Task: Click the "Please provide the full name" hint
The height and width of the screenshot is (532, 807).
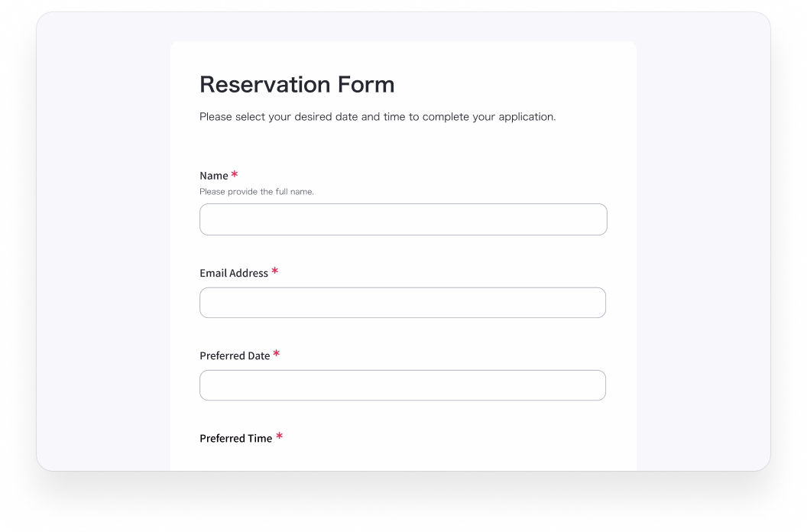Action: [257, 192]
